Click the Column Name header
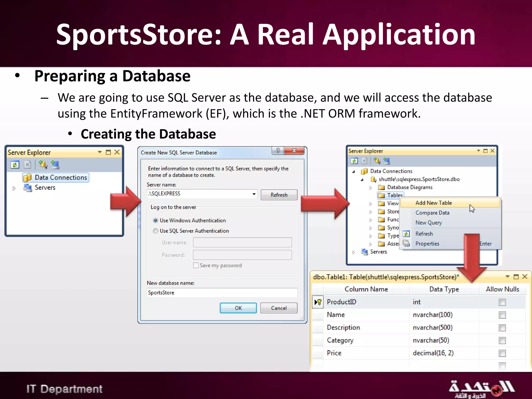 pyautogui.click(x=366, y=289)
